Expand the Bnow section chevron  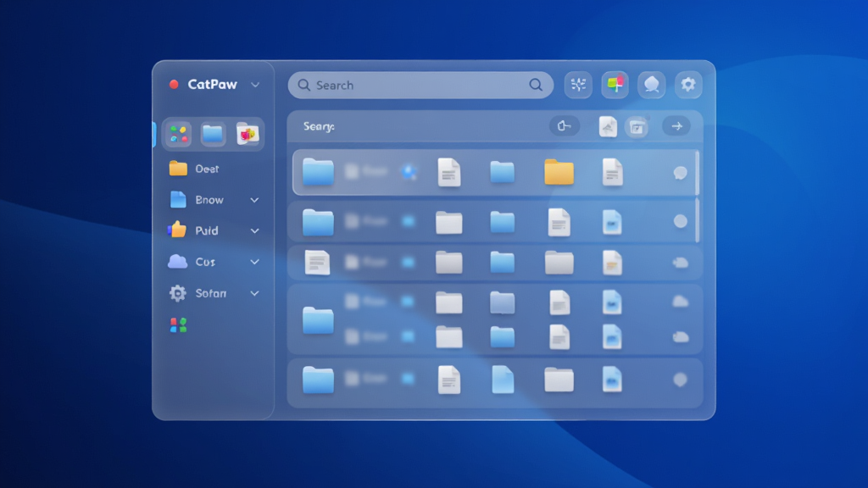pyautogui.click(x=254, y=200)
